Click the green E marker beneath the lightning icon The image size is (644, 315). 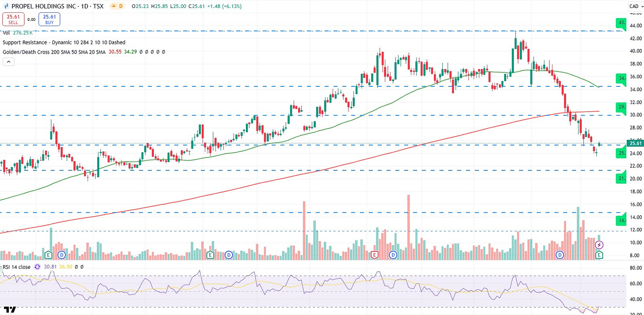pyautogui.click(x=600, y=255)
